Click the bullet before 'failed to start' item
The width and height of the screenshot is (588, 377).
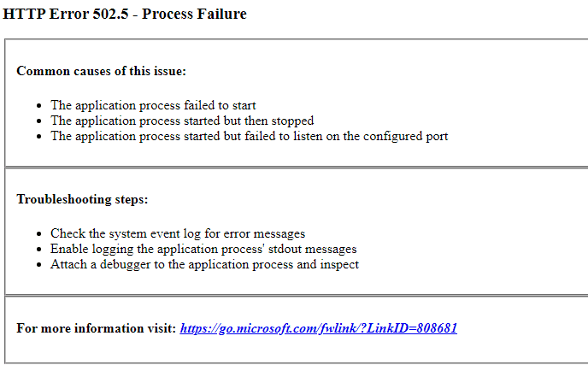[39, 106]
